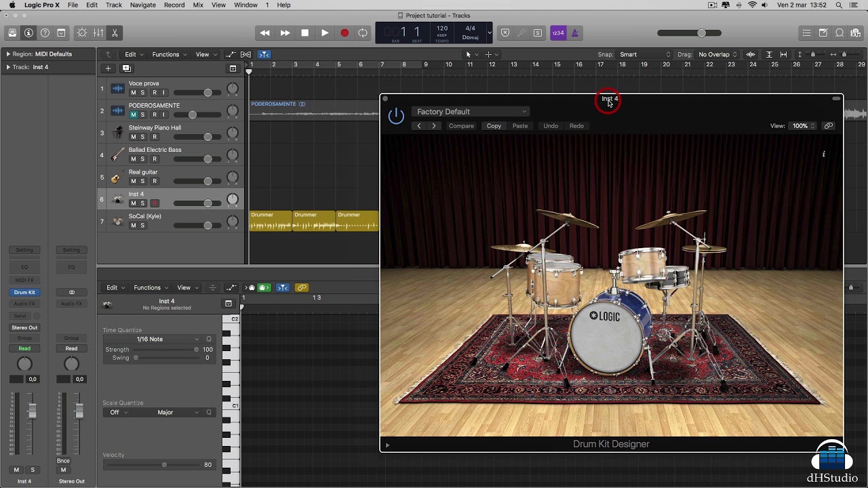Click the Solo S button in the control bar
This screenshot has height=488, width=868.
tap(538, 33)
